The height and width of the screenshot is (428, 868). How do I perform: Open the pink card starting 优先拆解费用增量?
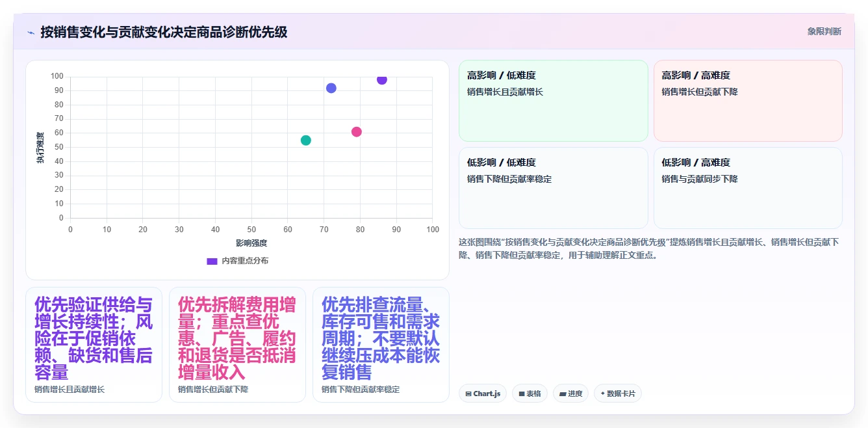point(237,345)
